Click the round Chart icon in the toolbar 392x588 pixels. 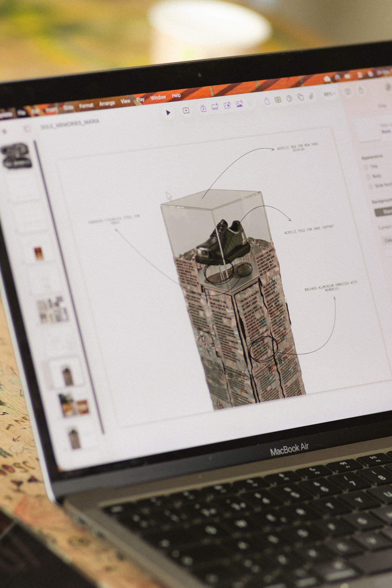coord(289,99)
